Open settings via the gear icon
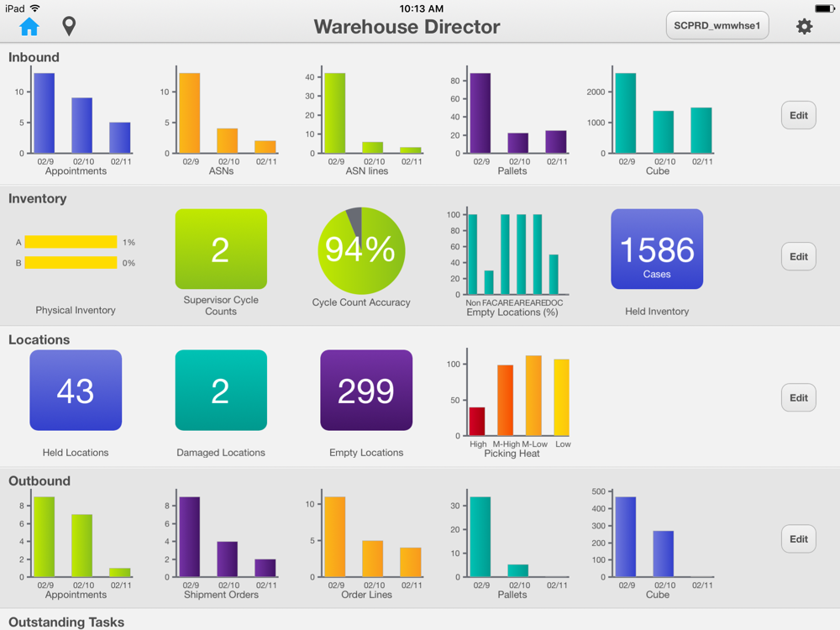The width and height of the screenshot is (840, 630). (804, 26)
